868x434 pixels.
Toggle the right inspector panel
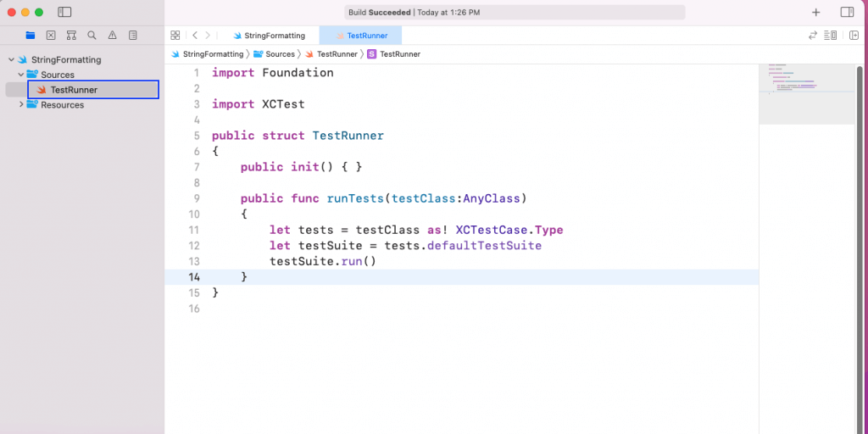847,13
